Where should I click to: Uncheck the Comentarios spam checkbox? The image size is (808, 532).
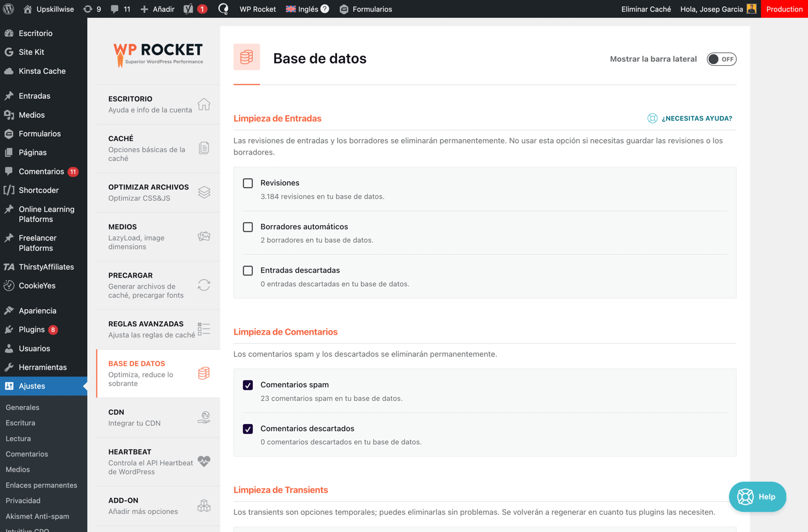point(248,385)
